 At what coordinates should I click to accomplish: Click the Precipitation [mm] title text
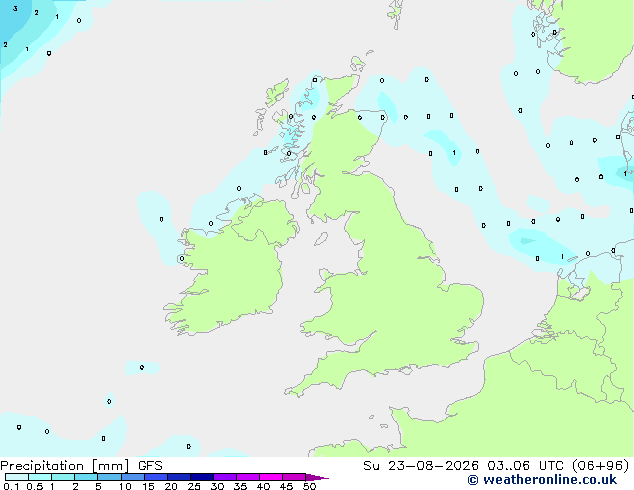click(65, 466)
